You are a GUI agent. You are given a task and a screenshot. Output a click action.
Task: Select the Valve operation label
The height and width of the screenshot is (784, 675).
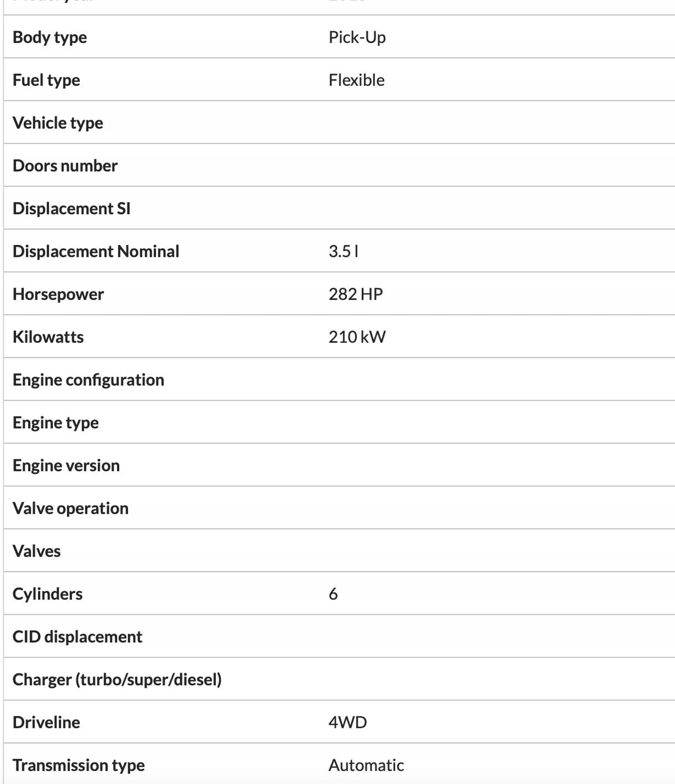point(70,508)
